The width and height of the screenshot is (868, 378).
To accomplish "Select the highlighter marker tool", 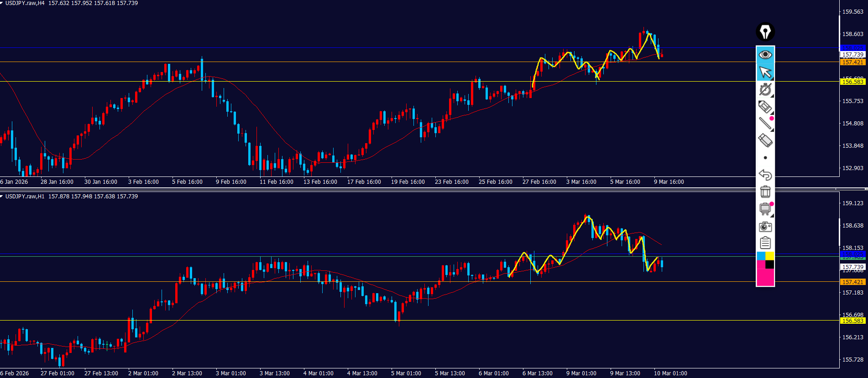I will pos(765,107).
